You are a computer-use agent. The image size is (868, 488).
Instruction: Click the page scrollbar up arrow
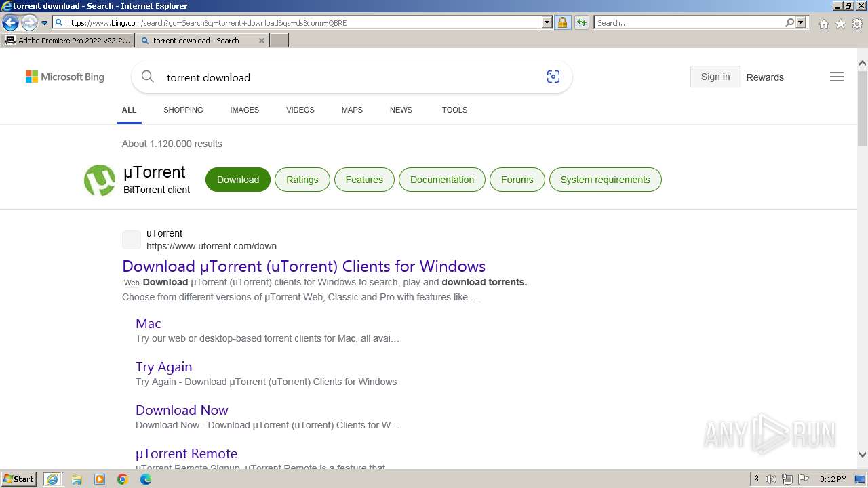(863, 64)
